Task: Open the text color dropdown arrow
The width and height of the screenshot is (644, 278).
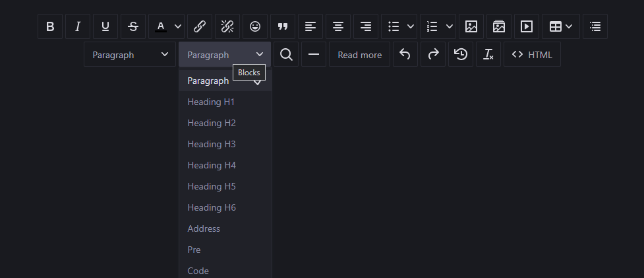Action: pos(178,26)
